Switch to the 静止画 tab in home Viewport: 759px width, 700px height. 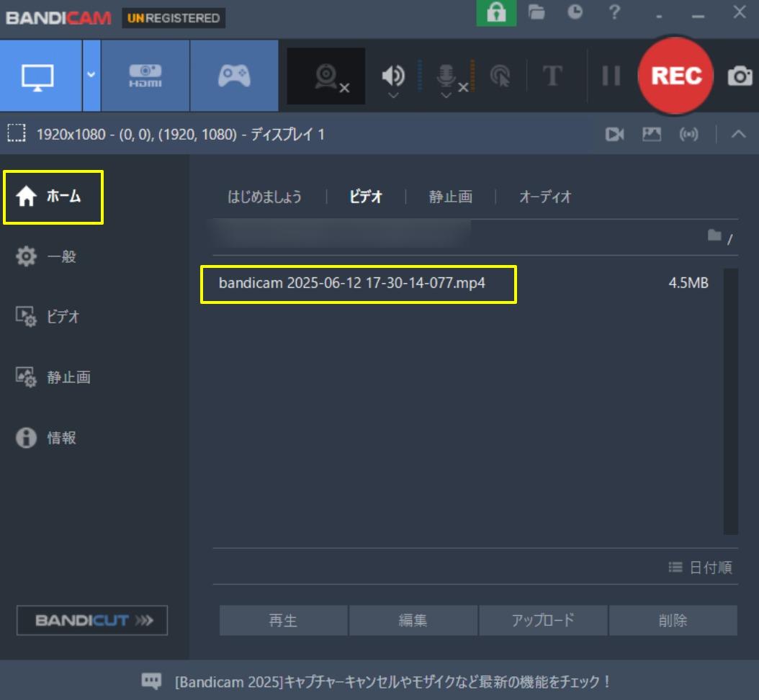coord(450,197)
